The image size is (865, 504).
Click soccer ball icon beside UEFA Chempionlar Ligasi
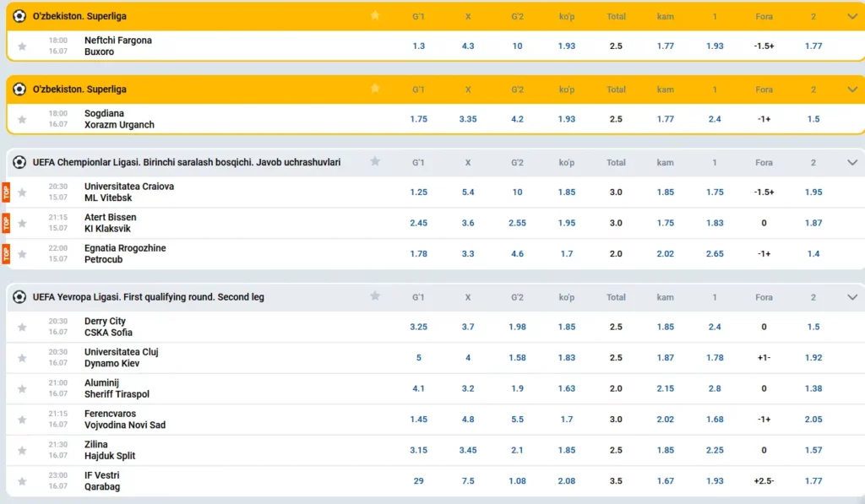(19, 162)
